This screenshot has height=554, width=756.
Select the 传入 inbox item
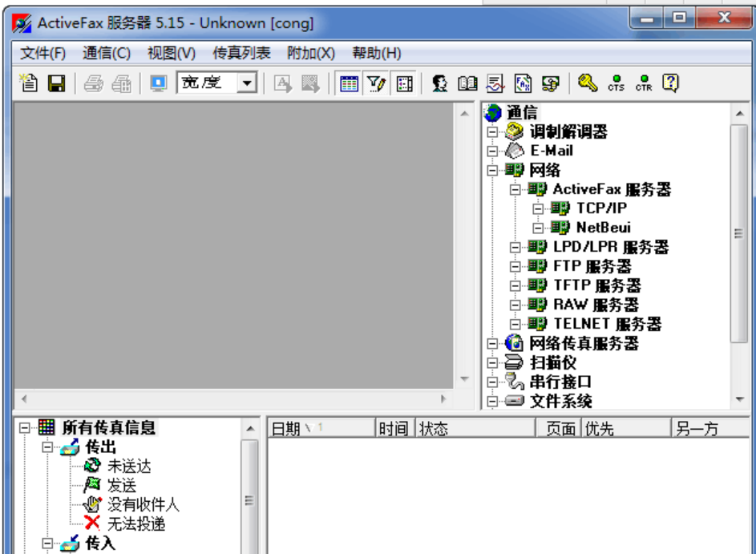tap(100, 543)
